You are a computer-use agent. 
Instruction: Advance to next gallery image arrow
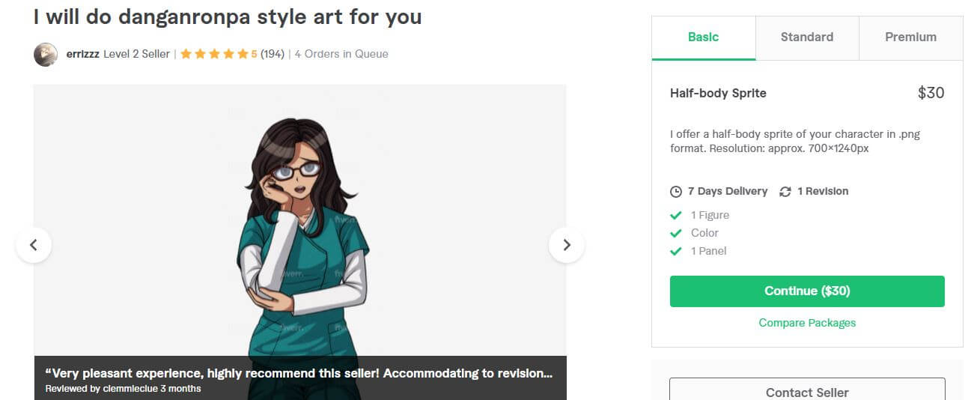(x=567, y=245)
